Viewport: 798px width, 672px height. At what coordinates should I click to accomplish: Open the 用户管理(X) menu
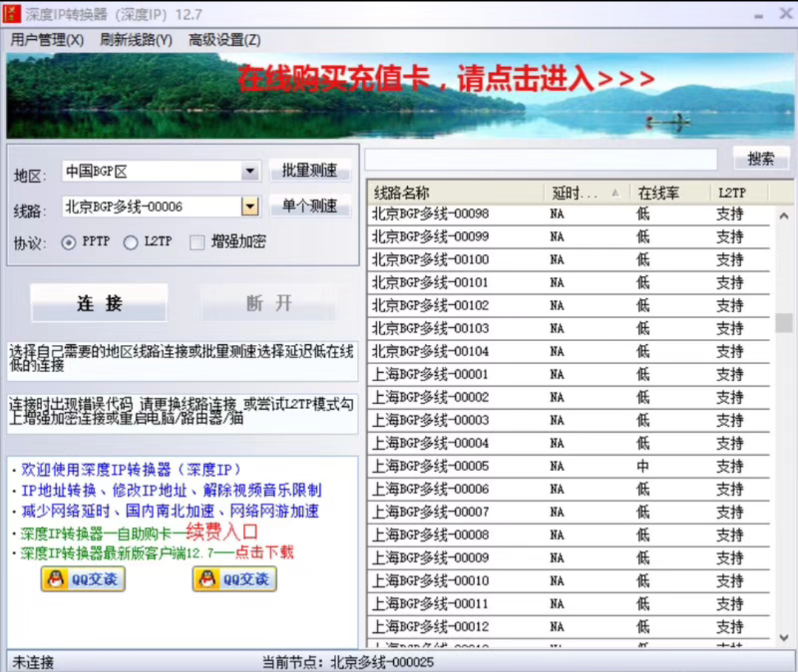[x=47, y=40]
